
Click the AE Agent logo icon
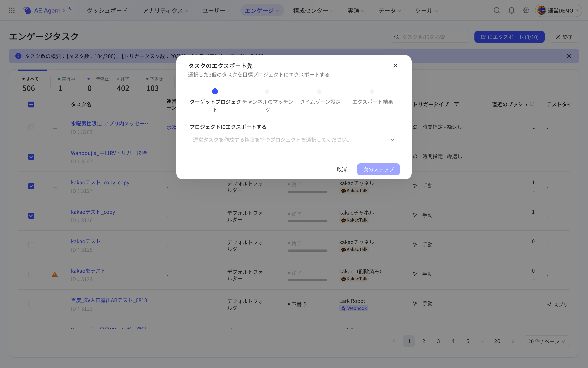pyautogui.click(x=27, y=10)
